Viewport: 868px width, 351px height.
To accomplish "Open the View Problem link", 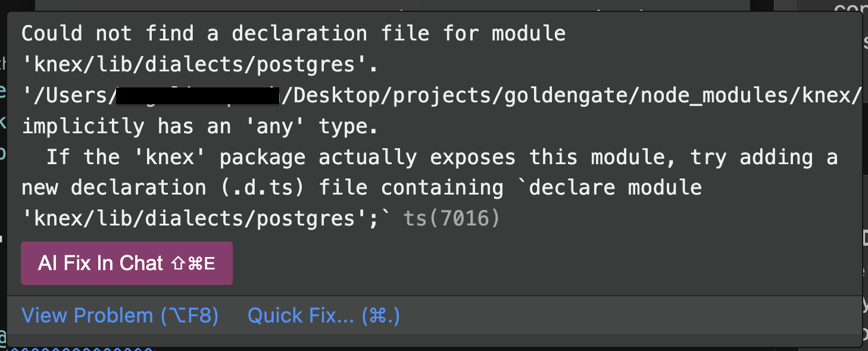I will [120, 316].
